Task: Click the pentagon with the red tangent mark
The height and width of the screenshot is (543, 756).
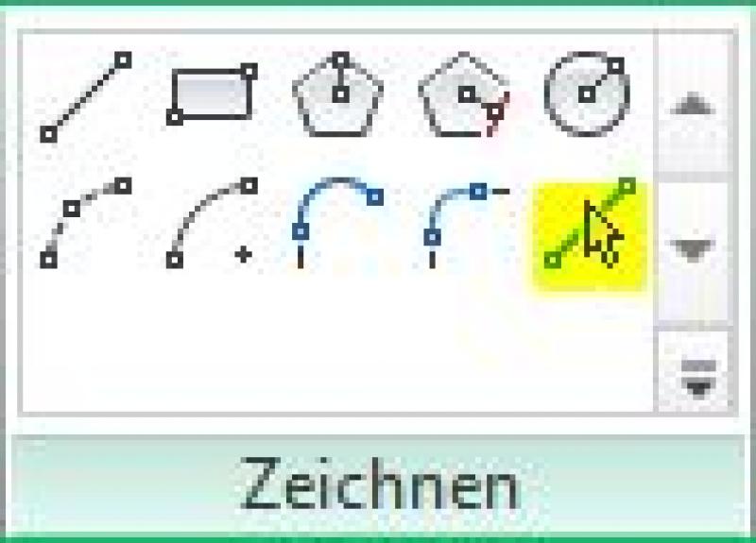Action: point(464,94)
